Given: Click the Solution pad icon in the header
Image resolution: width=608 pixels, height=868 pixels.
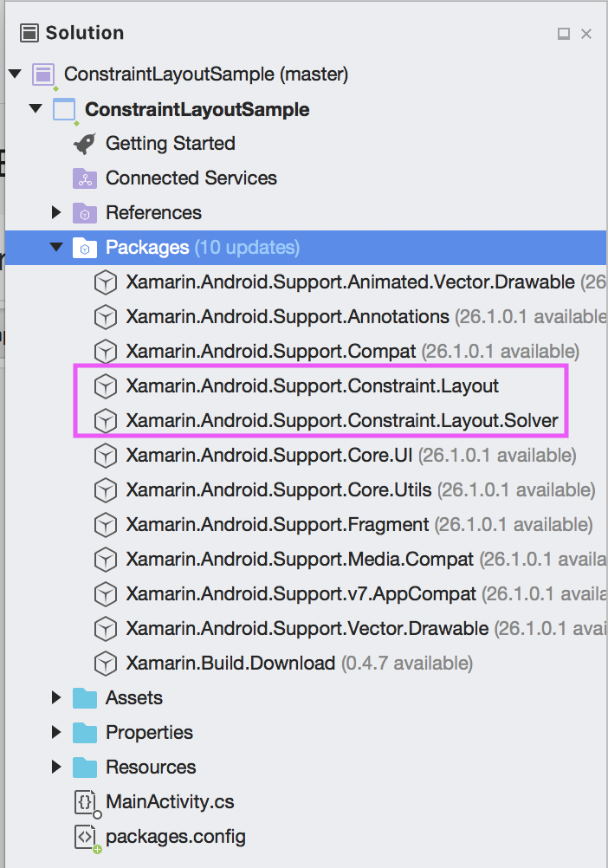Looking at the screenshot, I should point(29,32).
